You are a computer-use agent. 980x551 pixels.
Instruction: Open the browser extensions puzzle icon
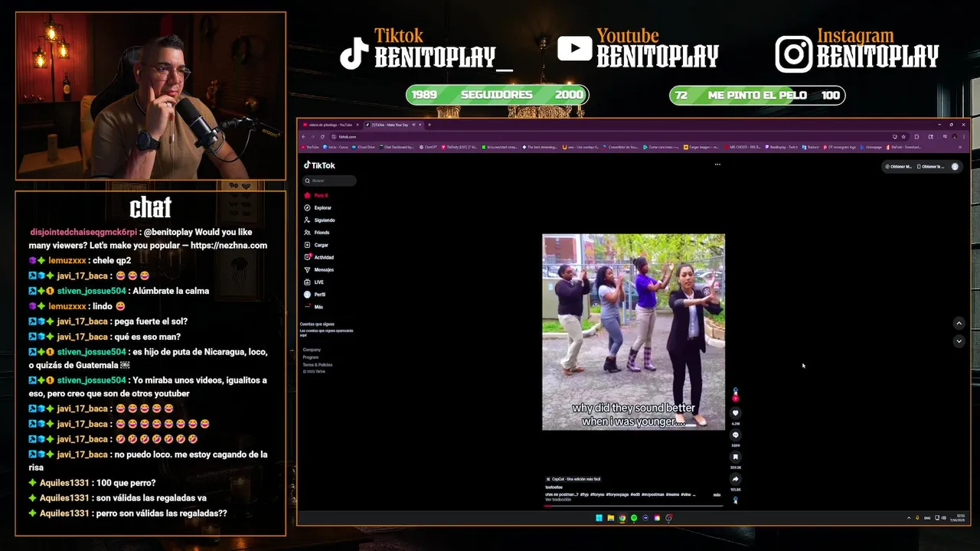tap(916, 137)
